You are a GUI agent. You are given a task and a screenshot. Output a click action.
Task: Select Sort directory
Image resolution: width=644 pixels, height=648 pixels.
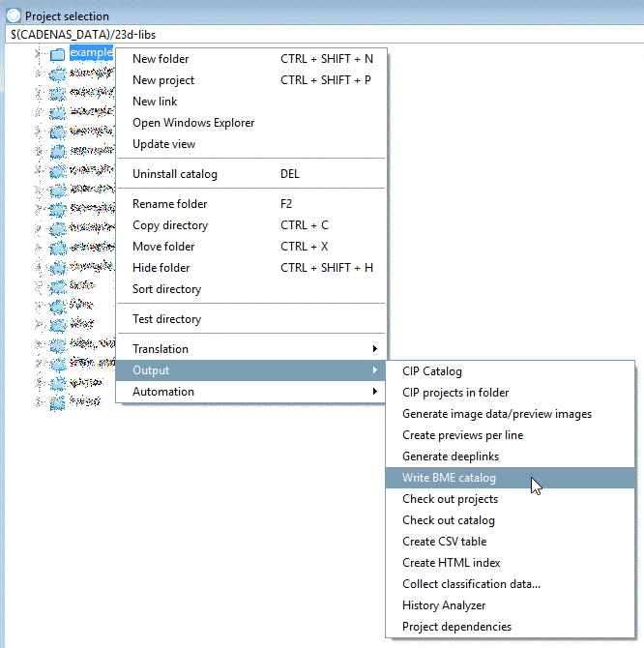(x=251, y=289)
